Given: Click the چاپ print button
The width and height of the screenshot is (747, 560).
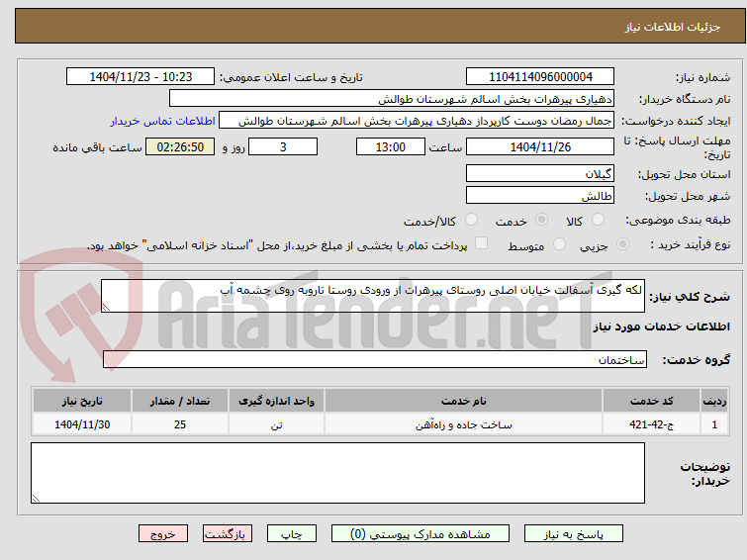Looking at the screenshot, I should click(292, 534).
